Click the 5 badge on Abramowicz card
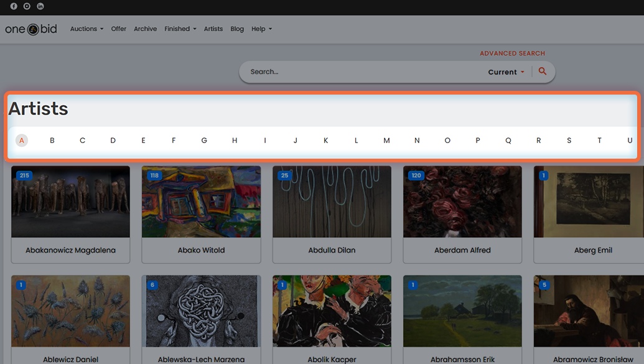 [544, 285]
